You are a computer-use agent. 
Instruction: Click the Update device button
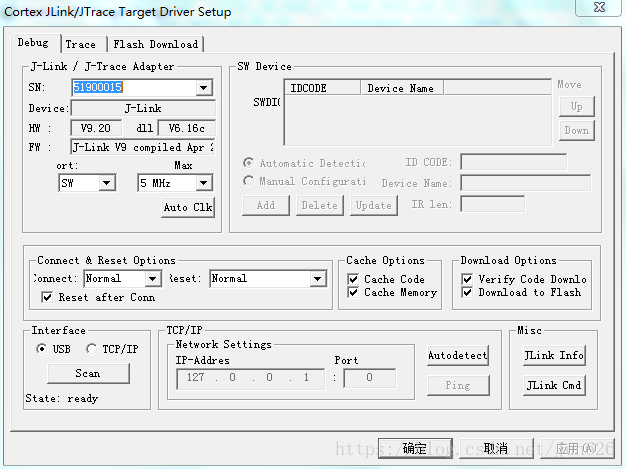tap(374, 206)
